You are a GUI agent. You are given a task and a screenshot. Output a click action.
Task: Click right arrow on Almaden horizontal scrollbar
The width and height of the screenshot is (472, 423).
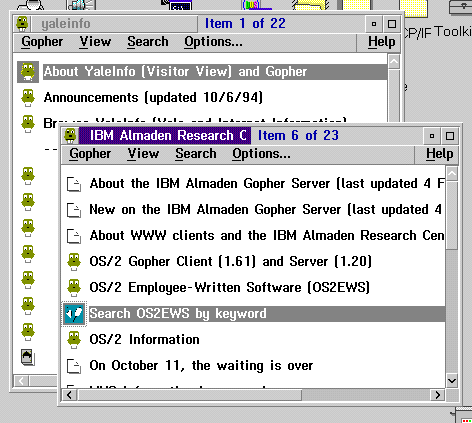click(437, 395)
